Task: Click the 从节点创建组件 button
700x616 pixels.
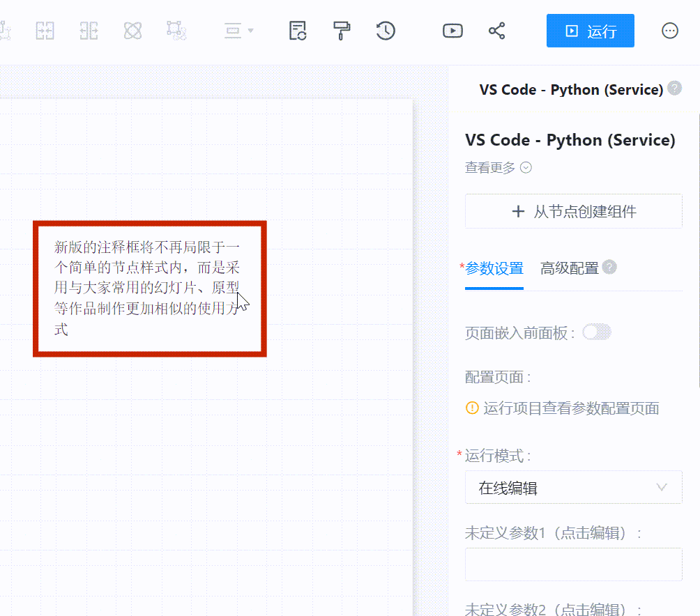Action: 573,212
